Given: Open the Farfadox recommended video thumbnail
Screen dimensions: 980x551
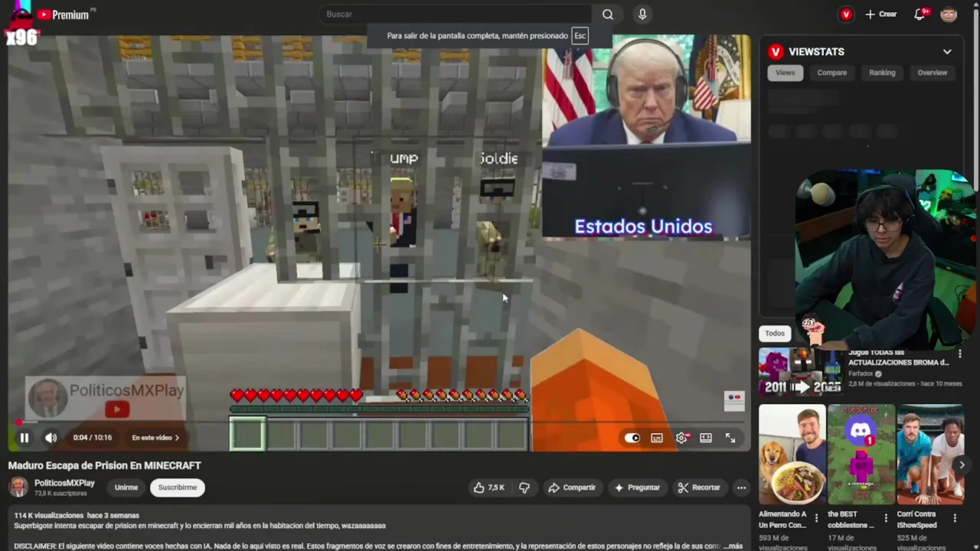Looking at the screenshot, I should [x=800, y=371].
